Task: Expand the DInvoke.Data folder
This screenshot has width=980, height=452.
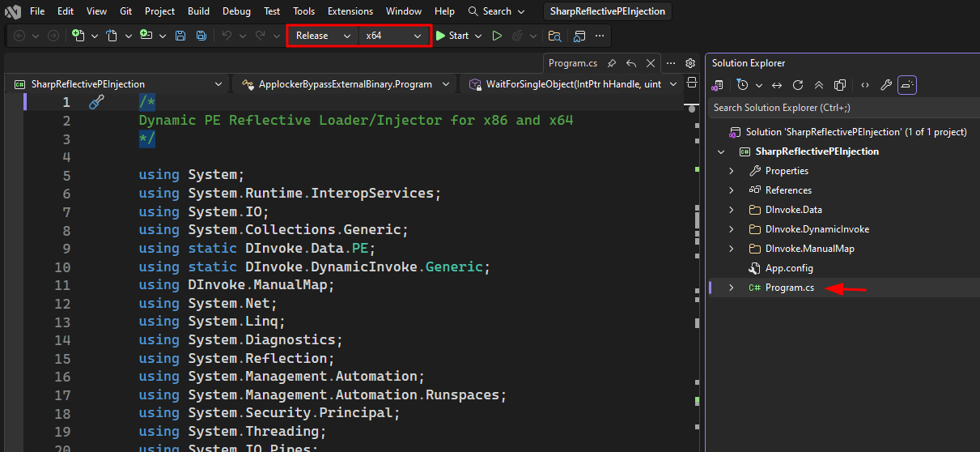Action: [x=732, y=210]
